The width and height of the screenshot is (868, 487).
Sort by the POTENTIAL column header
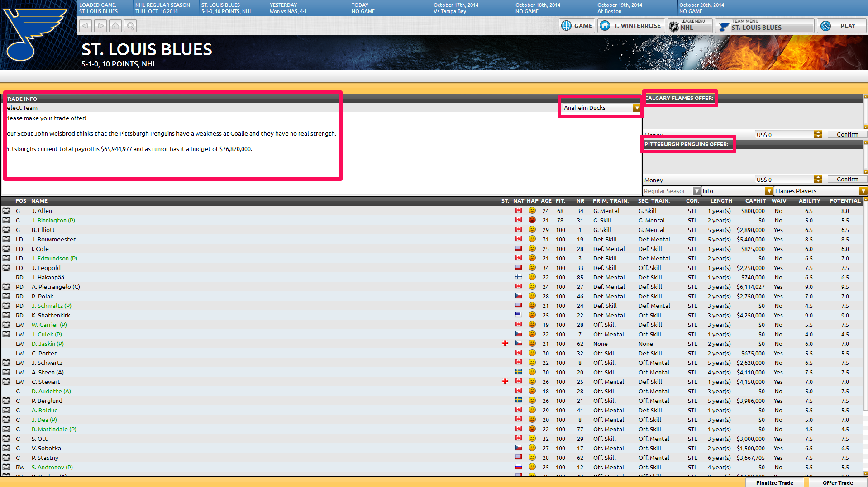845,201
